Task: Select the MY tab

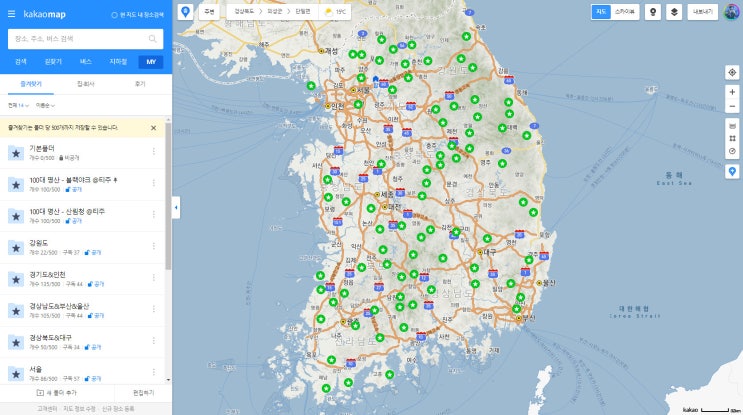Action: click(x=151, y=62)
